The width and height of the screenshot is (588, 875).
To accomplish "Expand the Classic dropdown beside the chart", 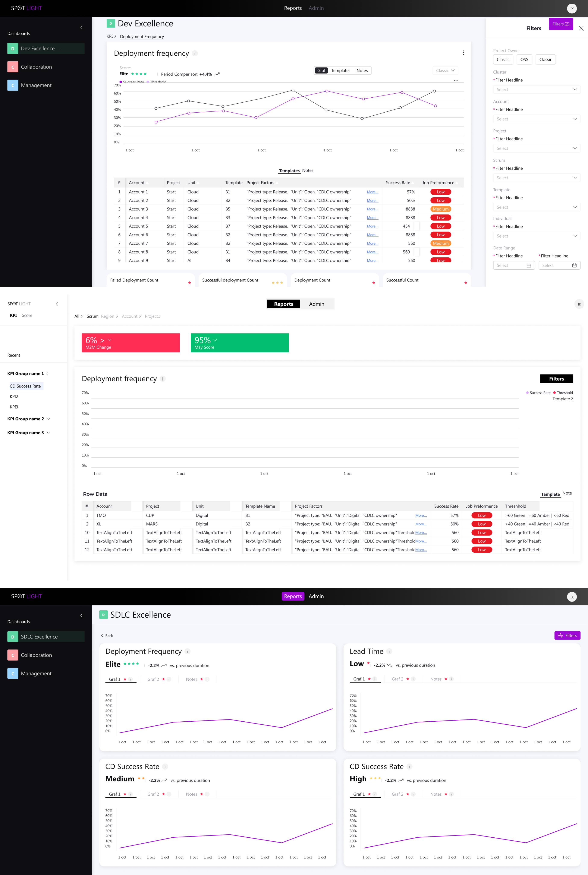I will click(445, 70).
